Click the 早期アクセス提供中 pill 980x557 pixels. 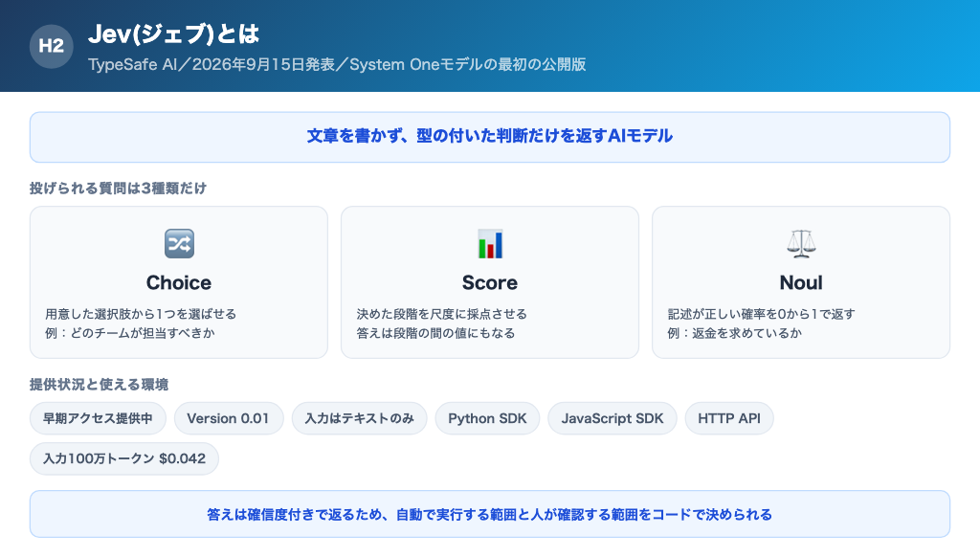click(99, 418)
